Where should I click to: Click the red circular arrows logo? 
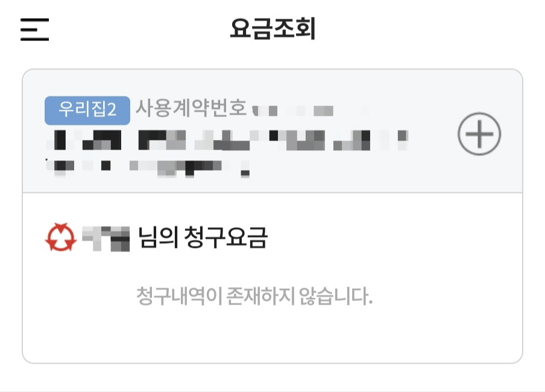click(61, 237)
